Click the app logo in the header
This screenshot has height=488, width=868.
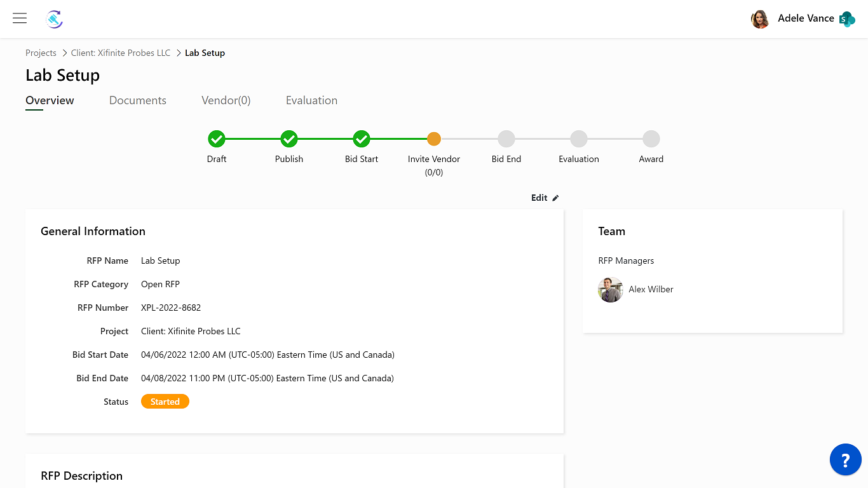55,19
